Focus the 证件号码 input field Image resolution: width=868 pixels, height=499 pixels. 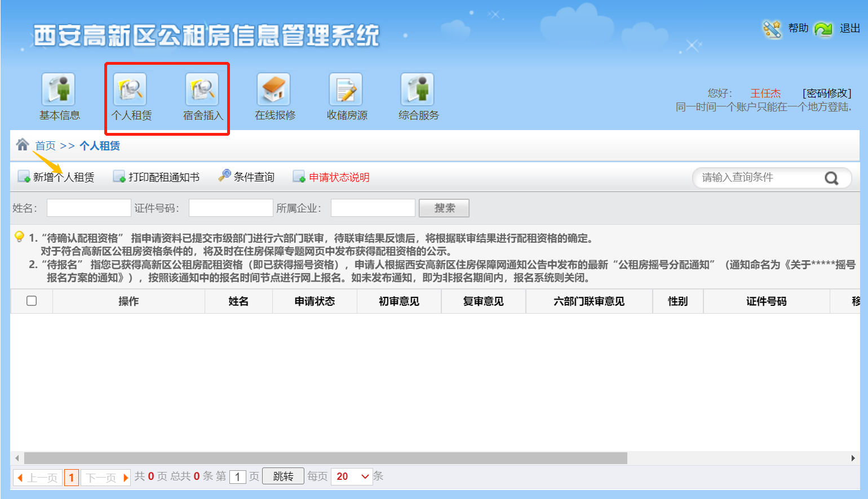coord(231,208)
